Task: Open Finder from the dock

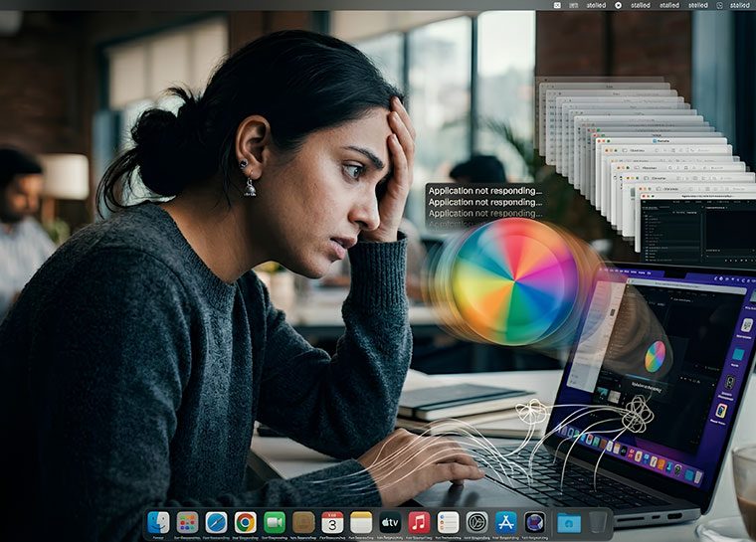Action: click(x=158, y=523)
